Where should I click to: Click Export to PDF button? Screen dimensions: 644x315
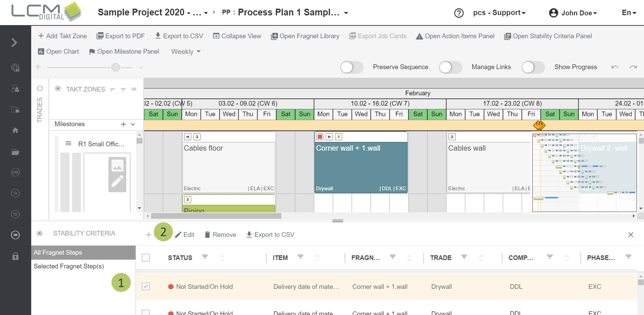pyautogui.click(x=120, y=36)
